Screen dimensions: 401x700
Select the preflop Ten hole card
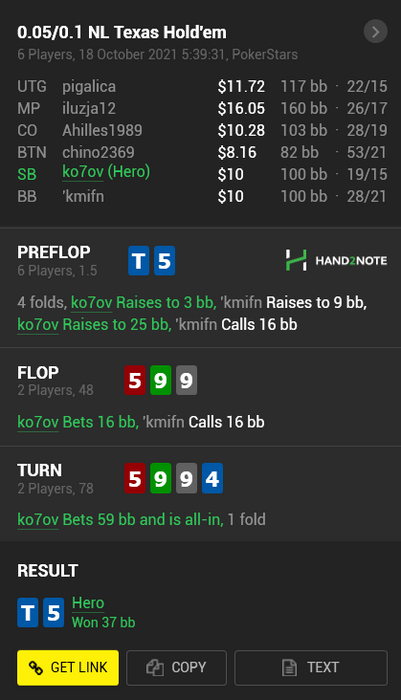coord(138,261)
